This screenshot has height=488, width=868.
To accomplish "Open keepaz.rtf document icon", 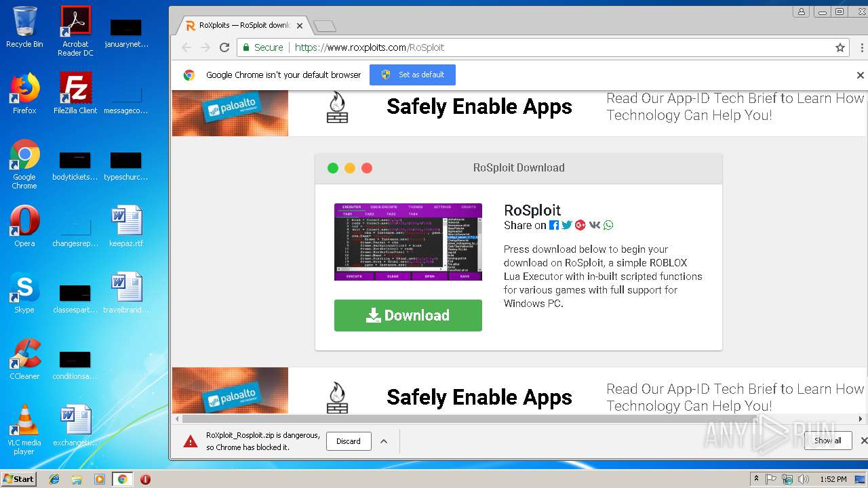I will pos(126,226).
